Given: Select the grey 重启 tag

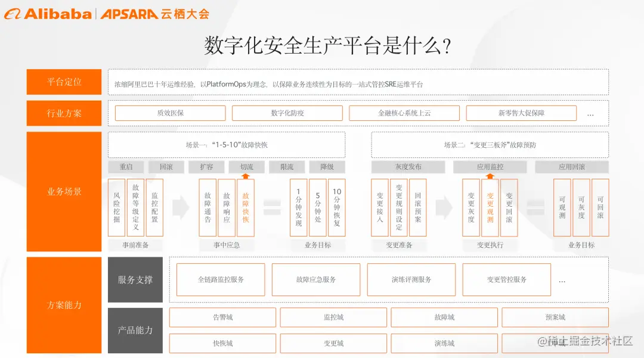Looking at the screenshot, I should 126,167.
